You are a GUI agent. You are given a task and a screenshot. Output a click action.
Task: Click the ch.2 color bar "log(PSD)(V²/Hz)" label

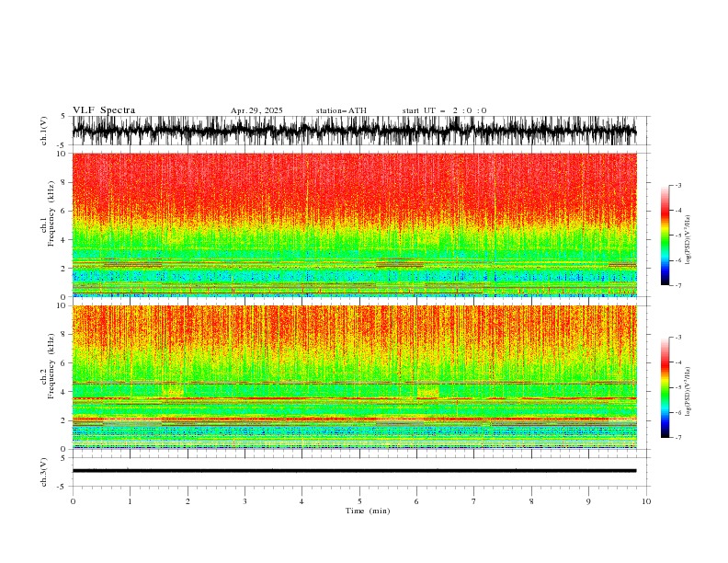point(688,392)
